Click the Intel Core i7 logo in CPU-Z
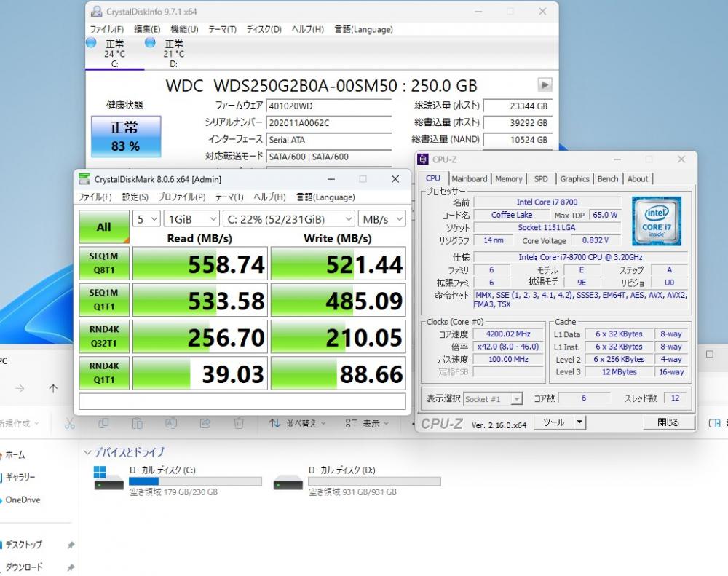728x576 pixels. [656, 221]
